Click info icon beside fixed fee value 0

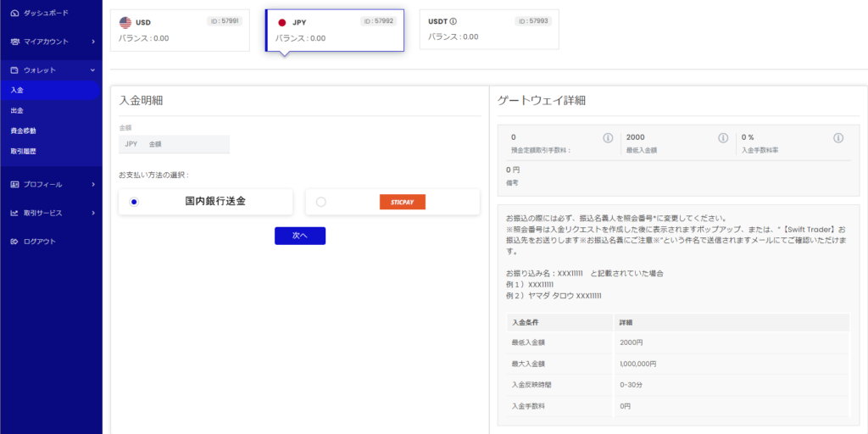point(608,138)
